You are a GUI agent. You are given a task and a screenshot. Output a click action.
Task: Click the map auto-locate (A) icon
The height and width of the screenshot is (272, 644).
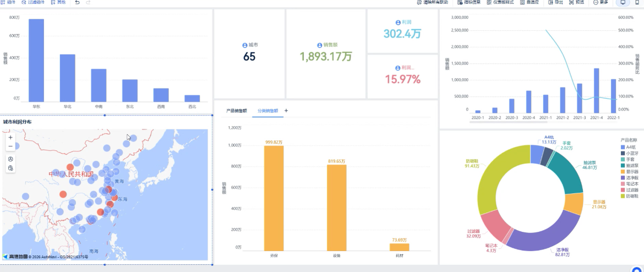[10, 160]
